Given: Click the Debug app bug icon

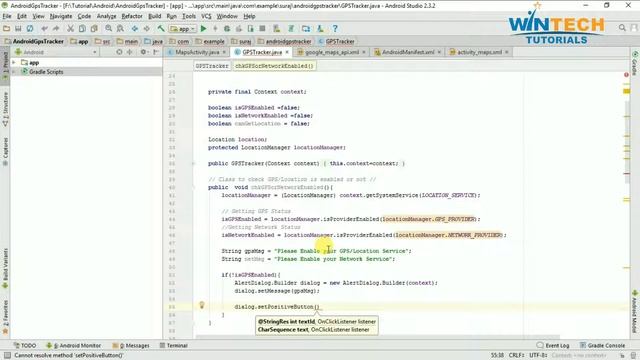Looking at the screenshot, I should (227, 29).
